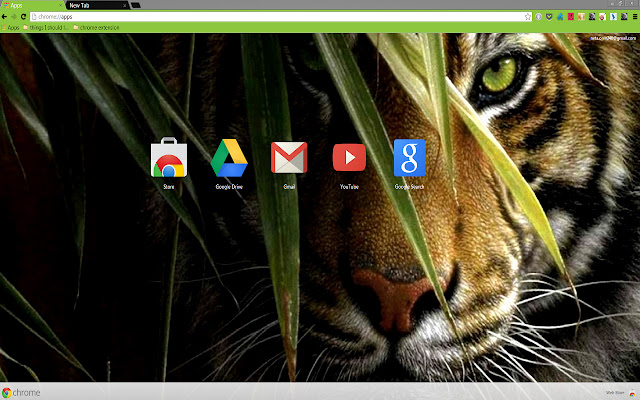Open the Chrome hamburger menu

click(x=635, y=17)
